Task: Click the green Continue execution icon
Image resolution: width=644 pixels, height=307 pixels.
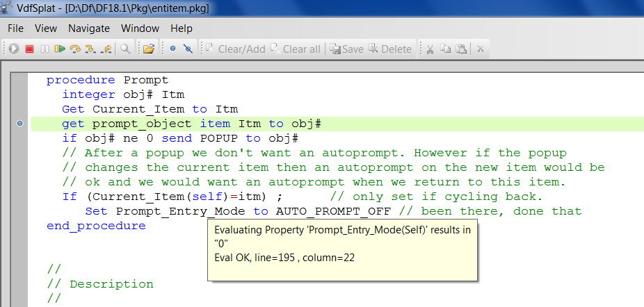Action: [x=60, y=49]
